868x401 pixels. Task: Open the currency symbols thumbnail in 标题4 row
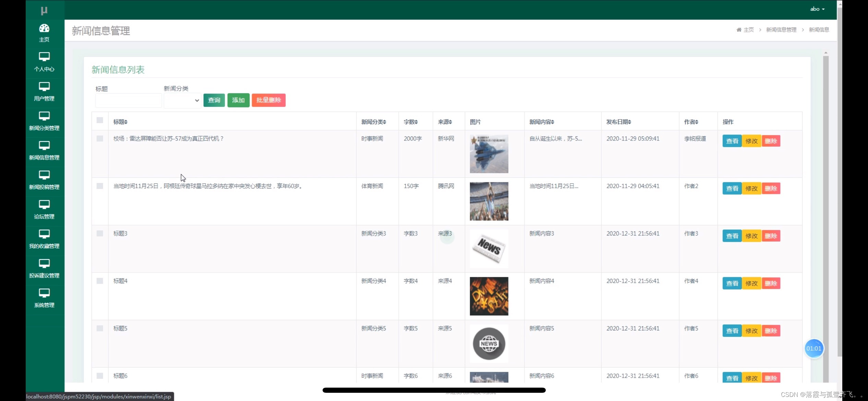pos(489,296)
